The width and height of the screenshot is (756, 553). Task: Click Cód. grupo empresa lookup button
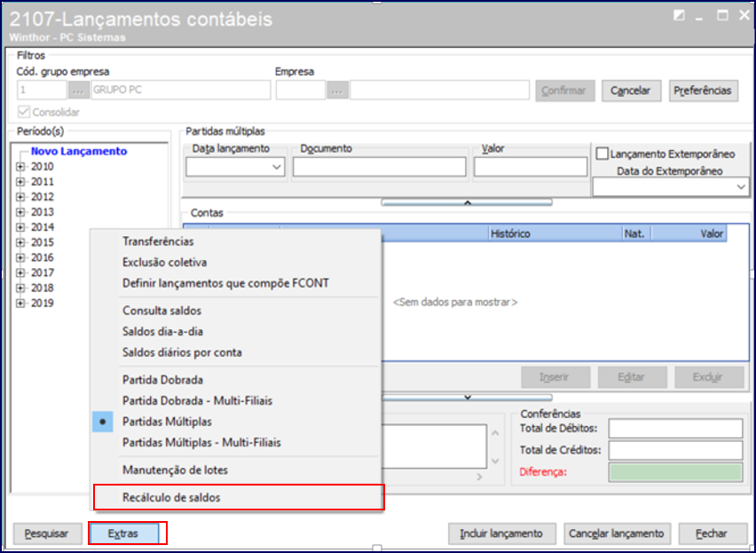79,91
